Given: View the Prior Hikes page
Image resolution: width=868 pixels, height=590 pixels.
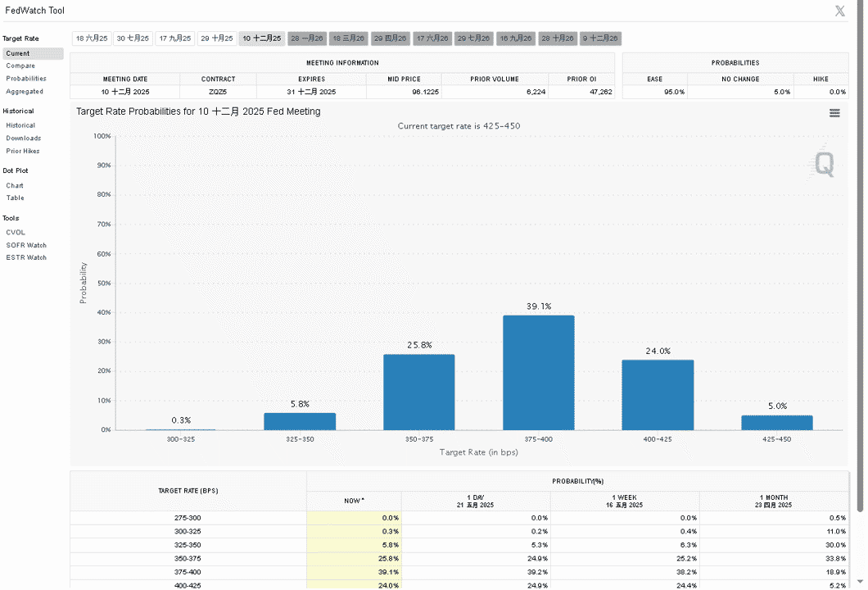Looking at the screenshot, I should (x=23, y=151).
